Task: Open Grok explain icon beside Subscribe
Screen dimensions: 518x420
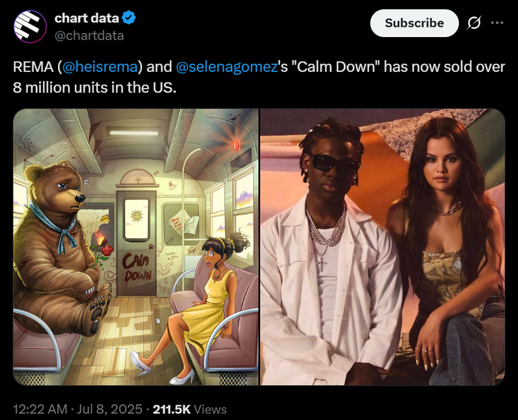Action: coord(474,23)
